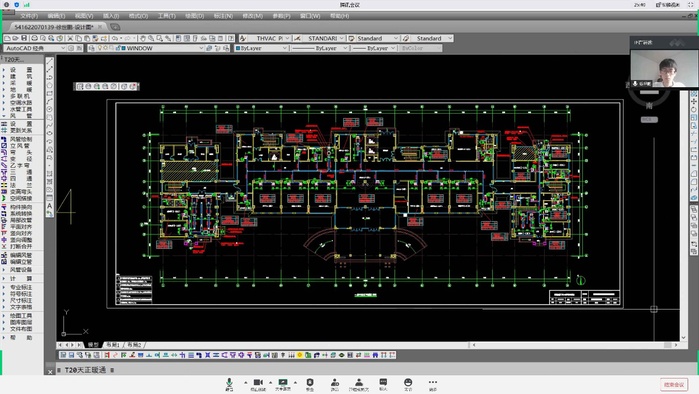This screenshot has height=394, width=699.
Task: Open the ByLayer color control dropdown
Action: point(261,48)
